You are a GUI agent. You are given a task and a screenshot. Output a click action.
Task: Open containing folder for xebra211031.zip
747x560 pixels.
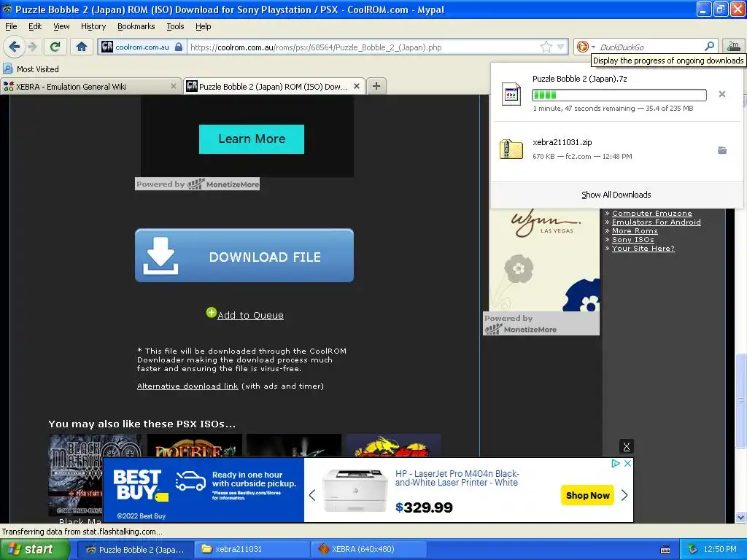pyautogui.click(x=721, y=150)
